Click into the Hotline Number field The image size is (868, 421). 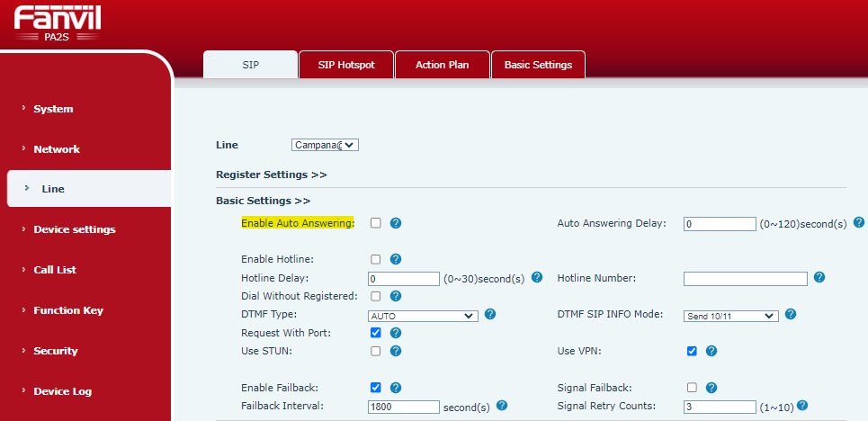[745, 279]
